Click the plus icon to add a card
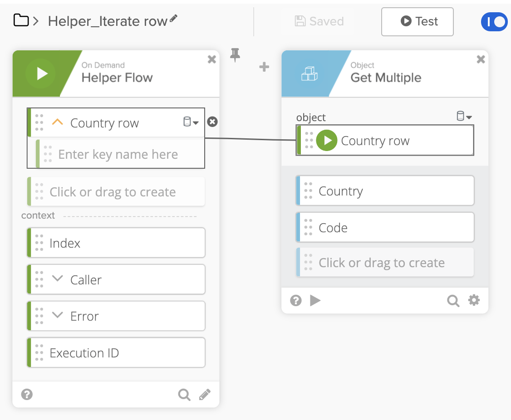 pos(264,67)
